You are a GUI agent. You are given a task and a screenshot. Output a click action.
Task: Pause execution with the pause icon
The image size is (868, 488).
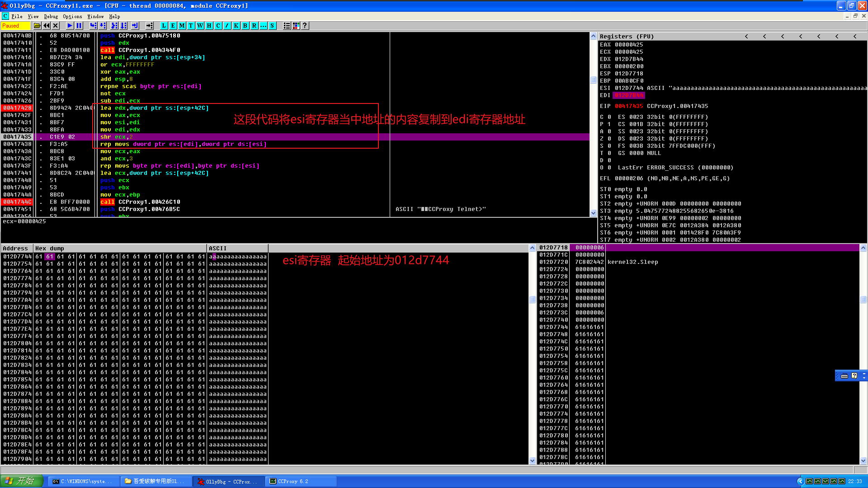tap(79, 26)
